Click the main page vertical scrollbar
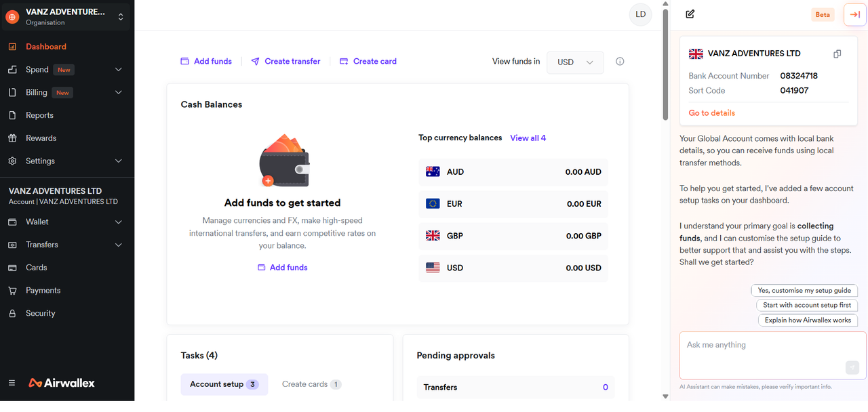This screenshot has width=868, height=412. pyautogui.click(x=665, y=64)
